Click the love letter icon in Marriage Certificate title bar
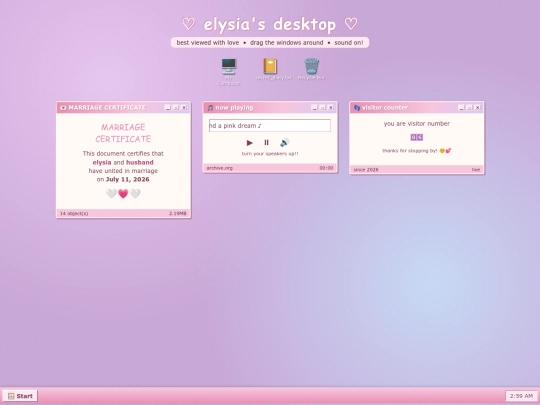Viewport: 540px width, 405px height. click(63, 108)
